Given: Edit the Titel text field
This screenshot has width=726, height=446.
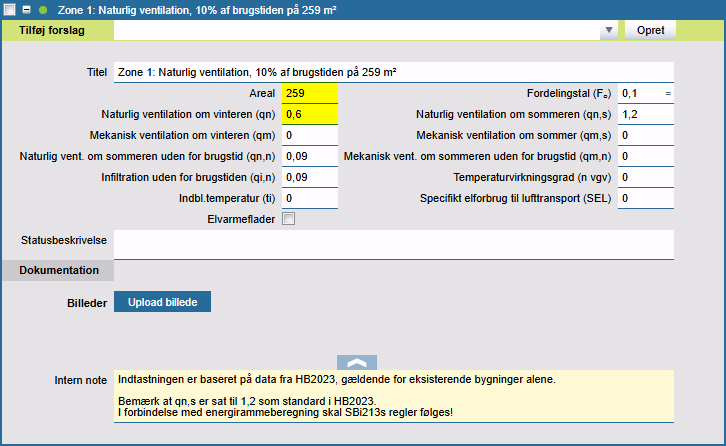Looking at the screenshot, I should (x=394, y=72).
